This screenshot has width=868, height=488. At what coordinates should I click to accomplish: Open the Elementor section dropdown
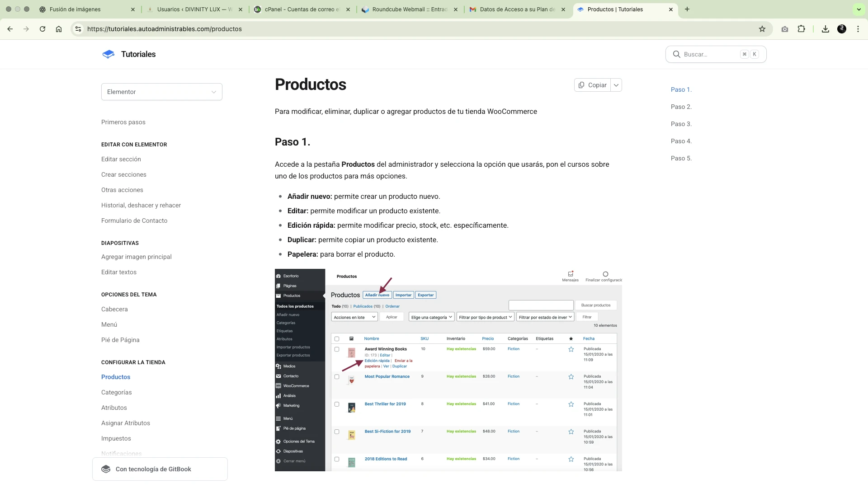pyautogui.click(x=162, y=92)
